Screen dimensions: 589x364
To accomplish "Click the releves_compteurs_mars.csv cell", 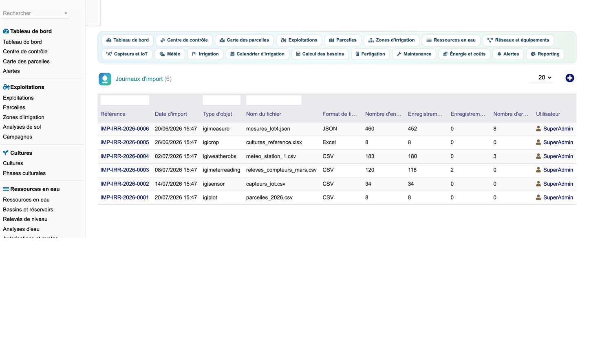I will (281, 170).
